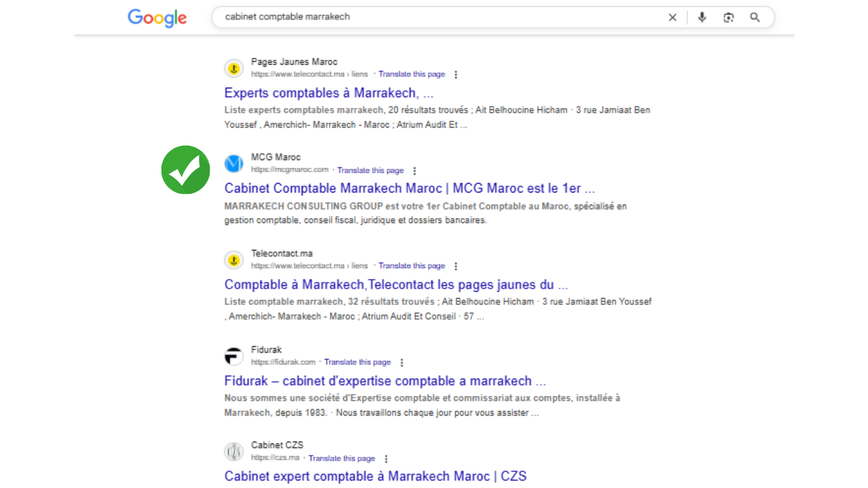Image resolution: width=868 pixels, height=488 pixels.
Task: Open Google Lens image search icon
Action: (728, 18)
